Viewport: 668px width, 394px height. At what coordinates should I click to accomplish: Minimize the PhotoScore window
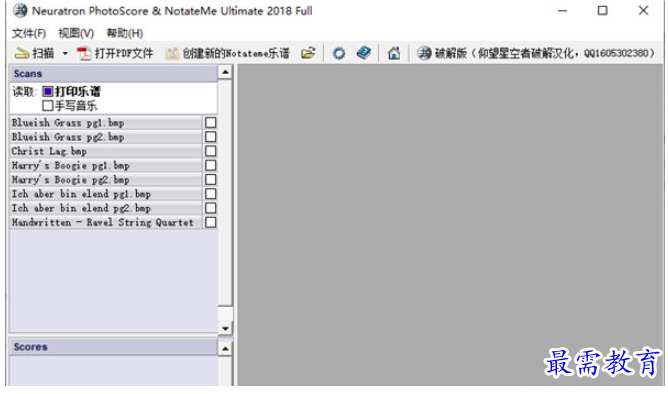click(562, 11)
